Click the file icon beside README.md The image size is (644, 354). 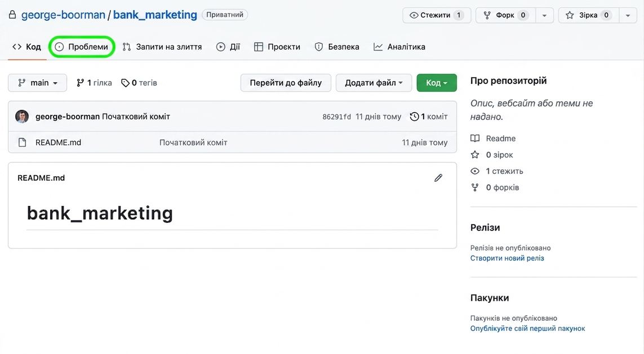(x=22, y=142)
